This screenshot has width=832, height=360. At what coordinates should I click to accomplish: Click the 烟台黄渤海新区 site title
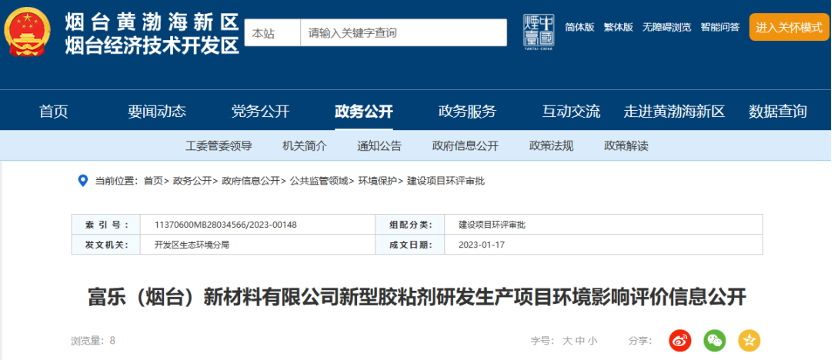coord(152,23)
